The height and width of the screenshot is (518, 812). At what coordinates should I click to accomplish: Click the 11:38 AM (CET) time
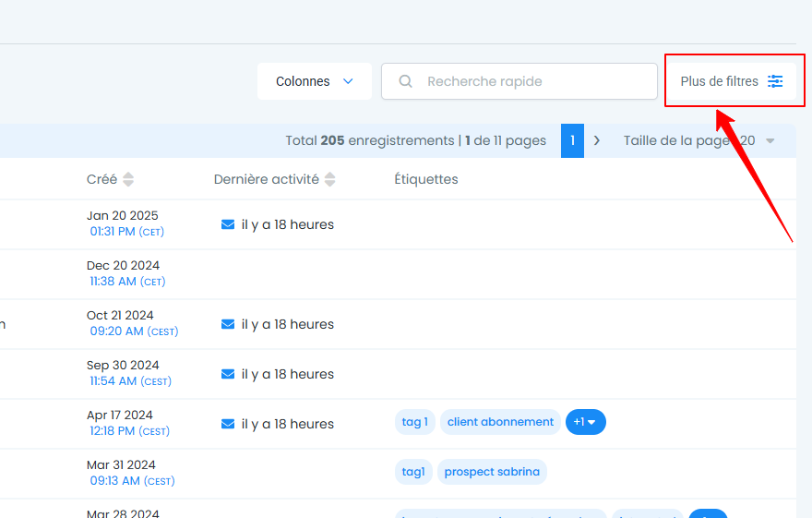coord(127,282)
